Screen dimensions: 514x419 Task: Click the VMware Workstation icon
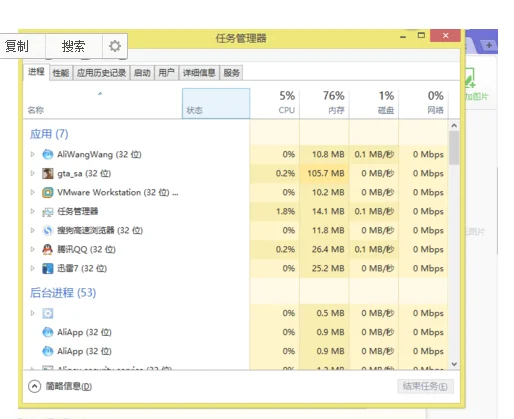point(48,192)
